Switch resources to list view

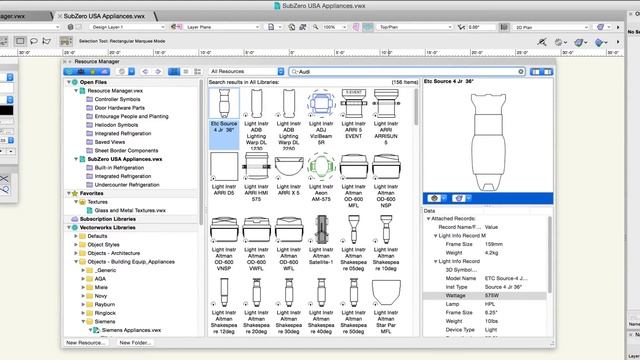tap(186, 71)
